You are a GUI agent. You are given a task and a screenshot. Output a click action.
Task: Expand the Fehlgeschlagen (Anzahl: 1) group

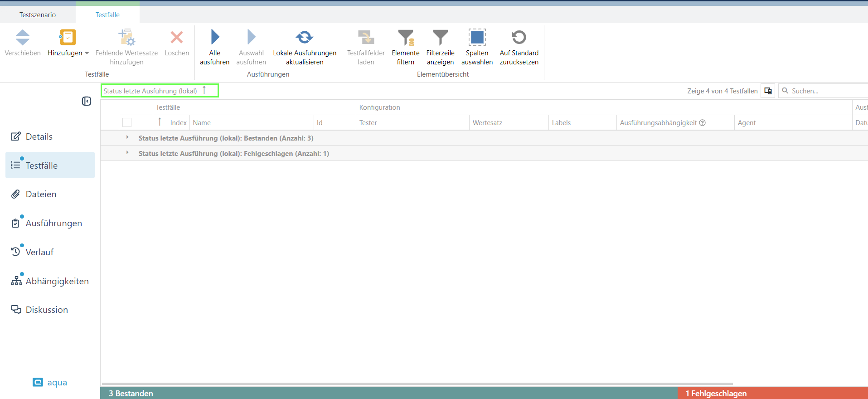127,153
